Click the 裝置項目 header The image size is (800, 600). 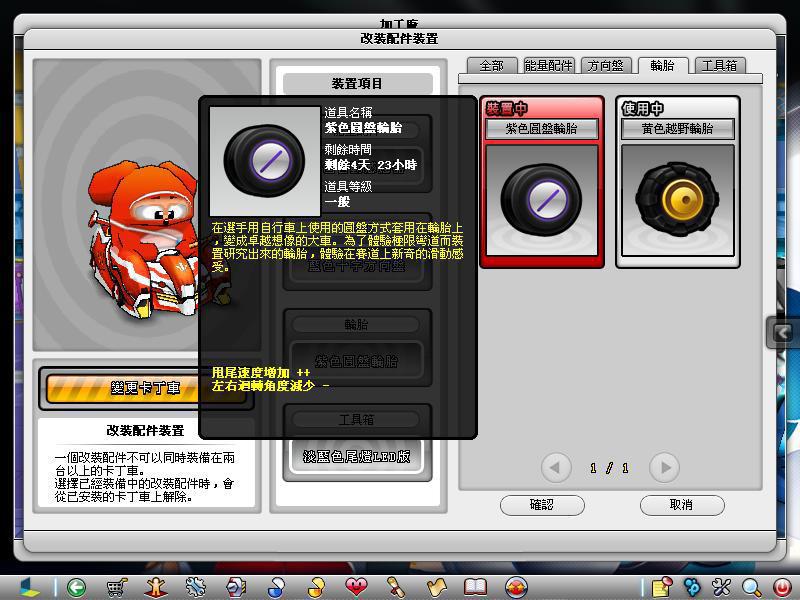tap(357, 83)
